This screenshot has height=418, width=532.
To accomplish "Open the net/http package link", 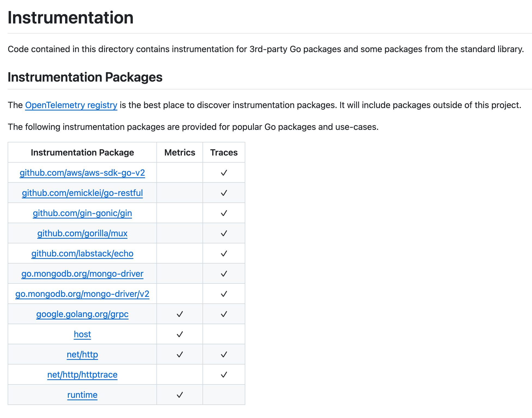I will coord(82,354).
